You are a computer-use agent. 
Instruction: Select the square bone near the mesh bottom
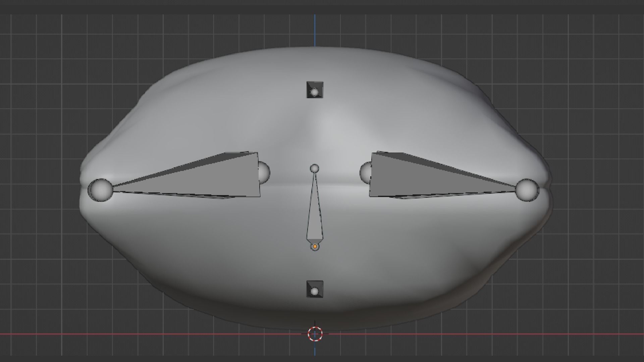315,289
